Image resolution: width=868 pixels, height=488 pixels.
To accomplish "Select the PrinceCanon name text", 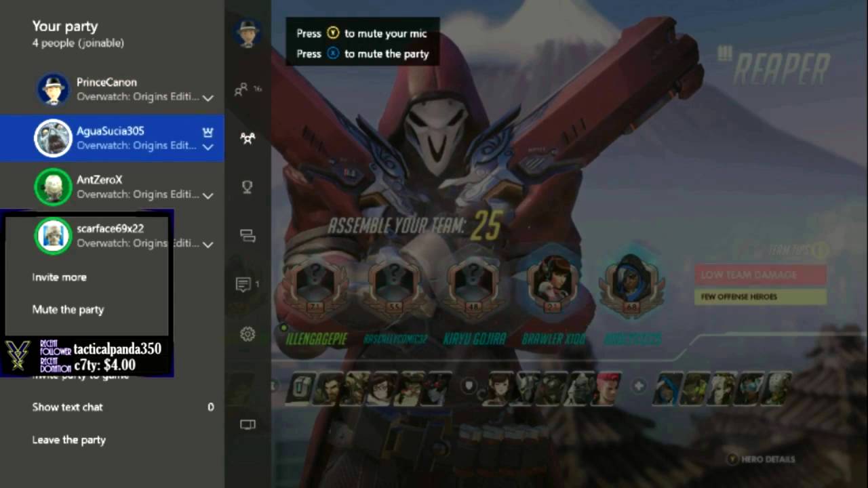I will click(106, 82).
